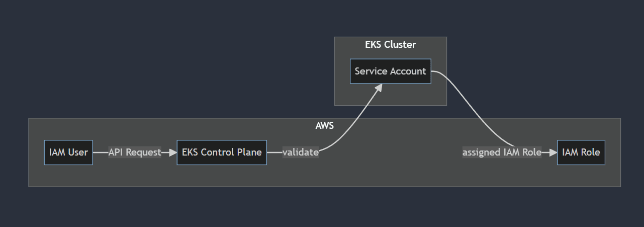Image resolution: width=644 pixels, height=227 pixels.
Task: Click the "API Request" edge label
Action: [x=135, y=152]
